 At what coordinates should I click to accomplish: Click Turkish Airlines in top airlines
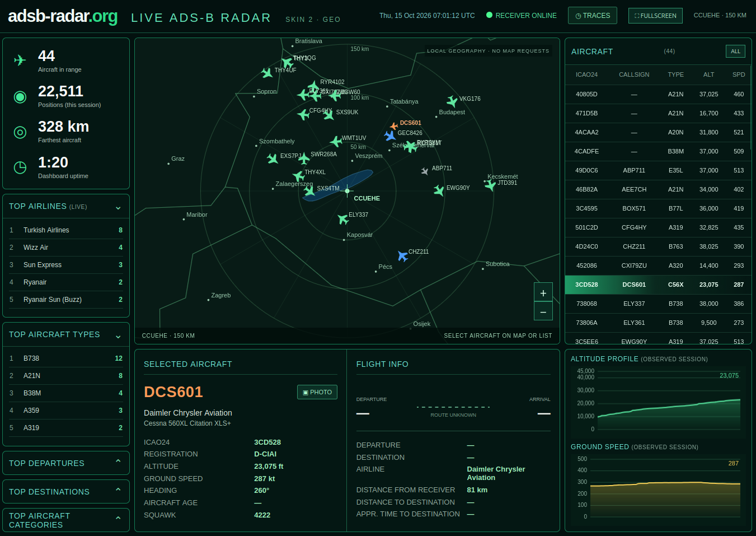(x=66, y=230)
